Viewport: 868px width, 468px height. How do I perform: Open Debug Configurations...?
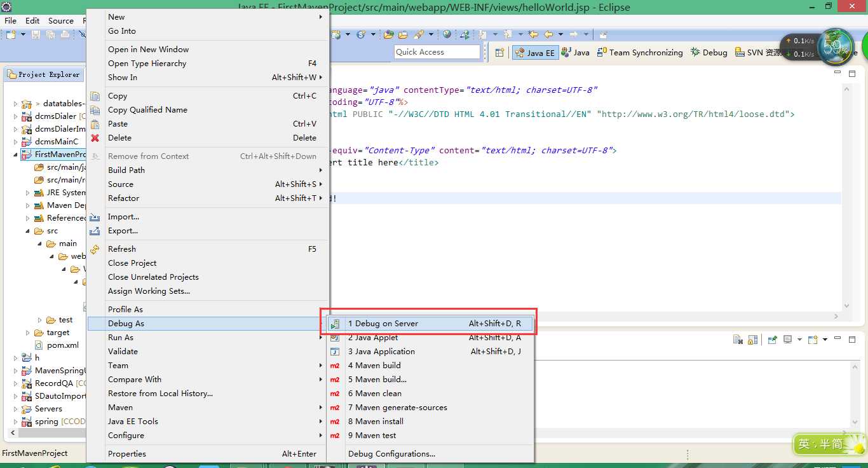click(430, 454)
